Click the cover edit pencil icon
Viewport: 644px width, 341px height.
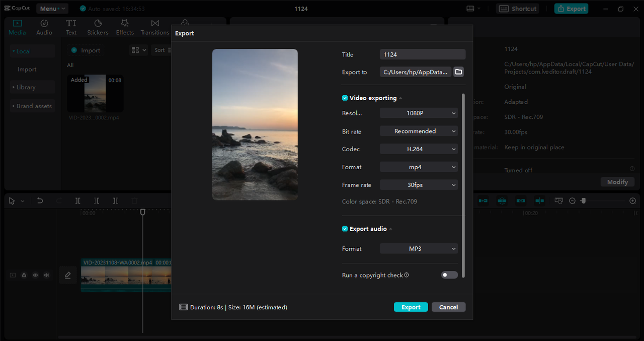[x=68, y=275]
